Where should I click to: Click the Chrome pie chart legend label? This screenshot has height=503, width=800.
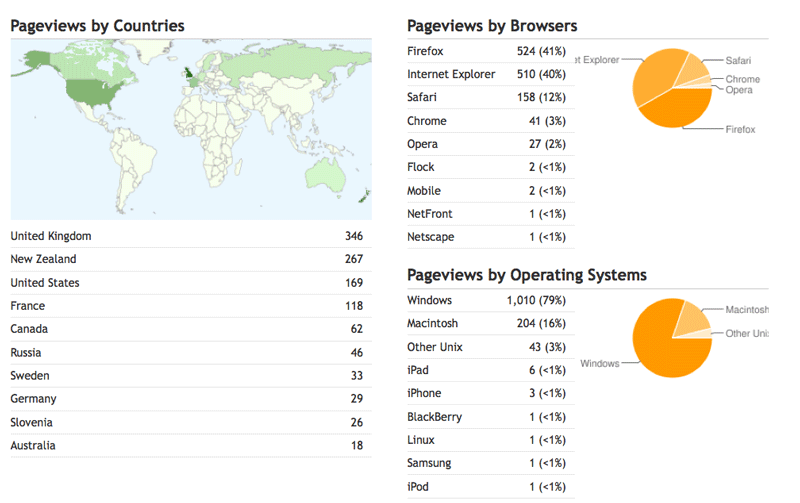coord(743,79)
